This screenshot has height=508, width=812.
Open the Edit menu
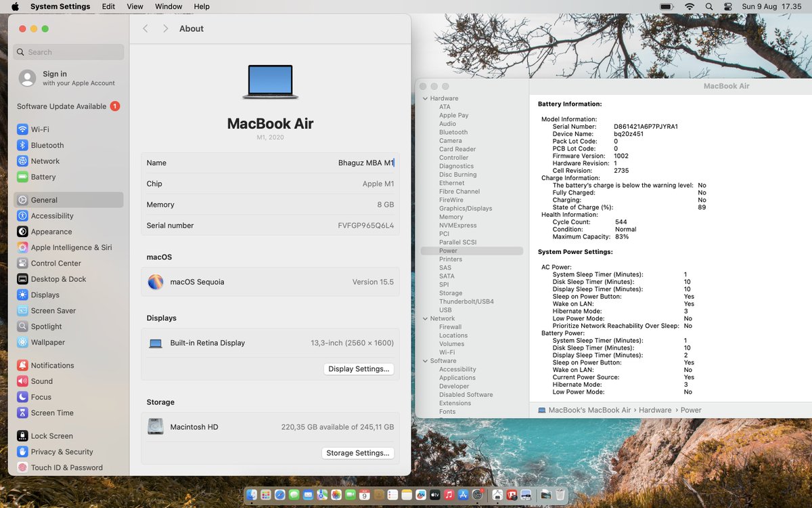108,7
